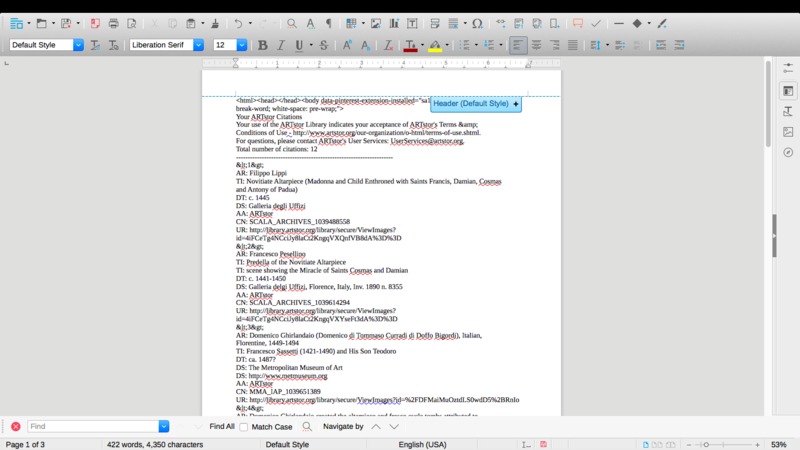
Task: Export directly as PDF icon
Action: pyautogui.click(x=95, y=23)
